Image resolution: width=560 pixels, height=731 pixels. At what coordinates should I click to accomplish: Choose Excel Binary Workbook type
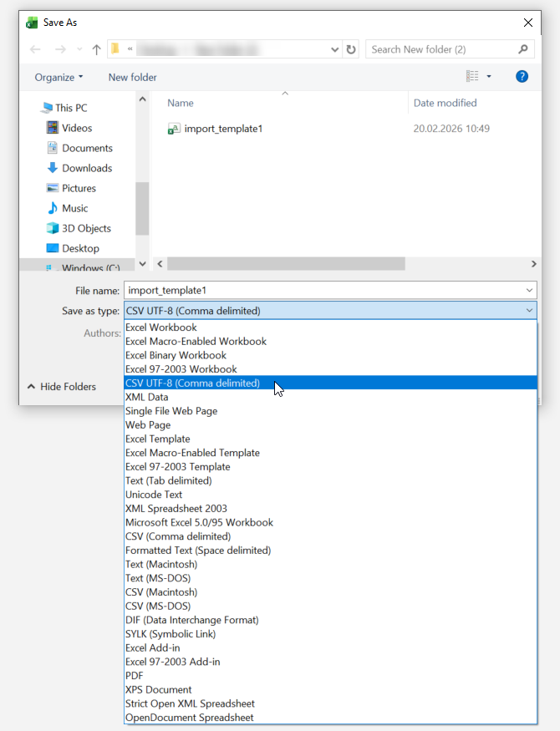[x=331, y=355]
